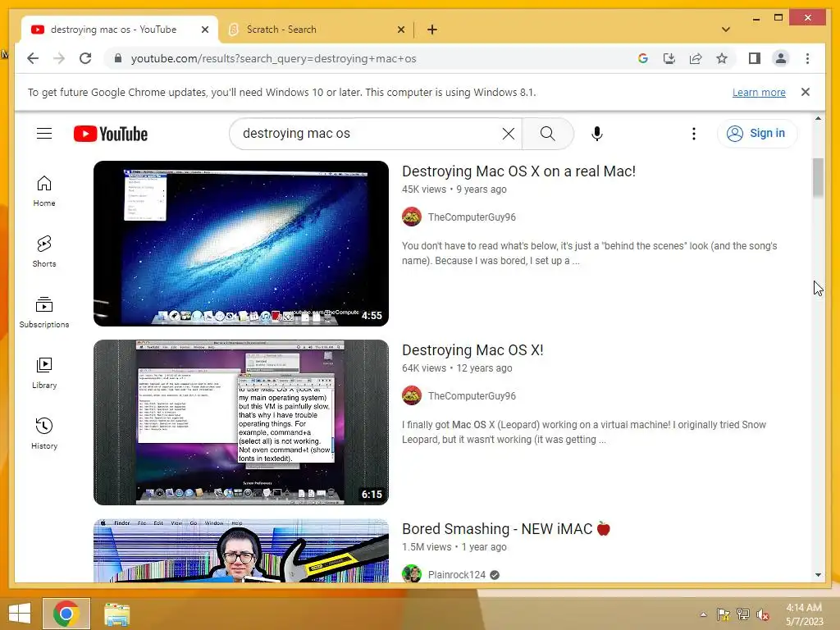The image size is (840, 630).
Task: Open History in sidebar
Action: 44,433
